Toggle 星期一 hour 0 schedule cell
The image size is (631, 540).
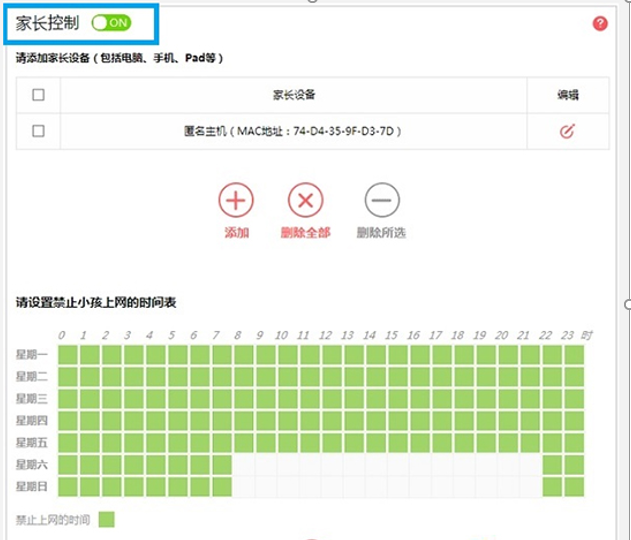click(x=67, y=354)
